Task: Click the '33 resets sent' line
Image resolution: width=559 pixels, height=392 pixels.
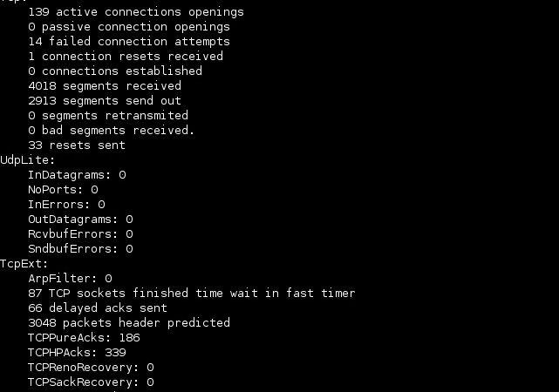Action: [x=77, y=145]
